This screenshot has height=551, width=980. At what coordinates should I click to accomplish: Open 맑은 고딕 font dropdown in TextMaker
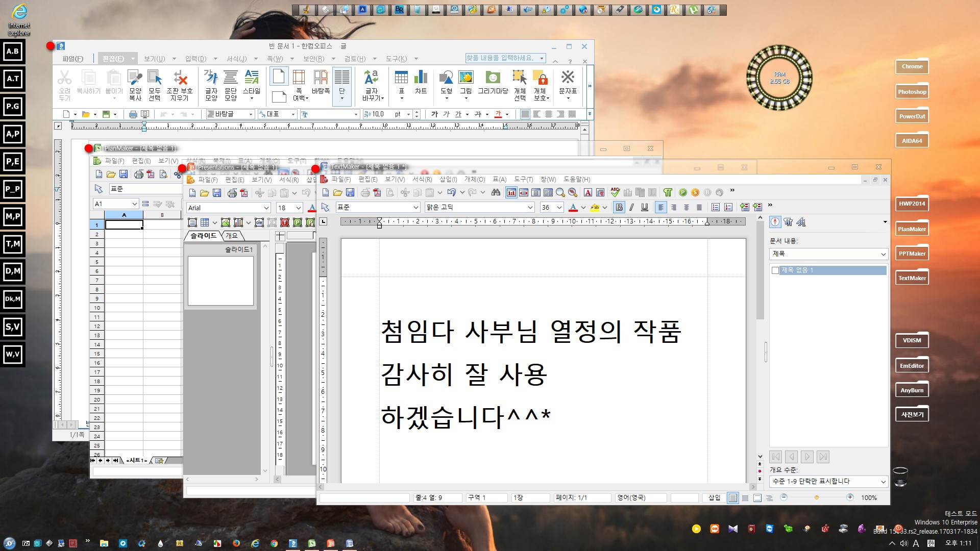(x=530, y=207)
